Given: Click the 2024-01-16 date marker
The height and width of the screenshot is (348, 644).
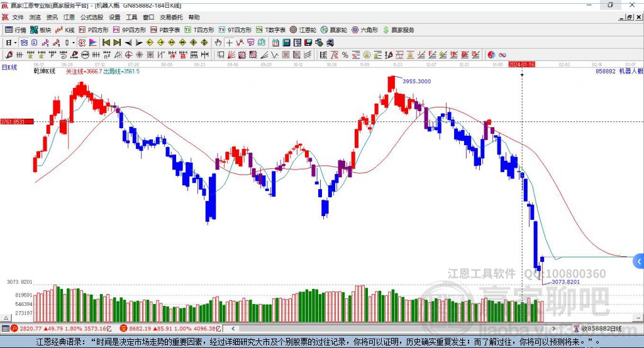Looking at the screenshot, I should click(x=521, y=65).
